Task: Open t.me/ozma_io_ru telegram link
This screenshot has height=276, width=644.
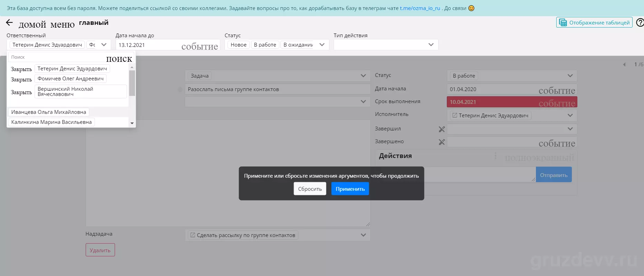Action: [420, 8]
